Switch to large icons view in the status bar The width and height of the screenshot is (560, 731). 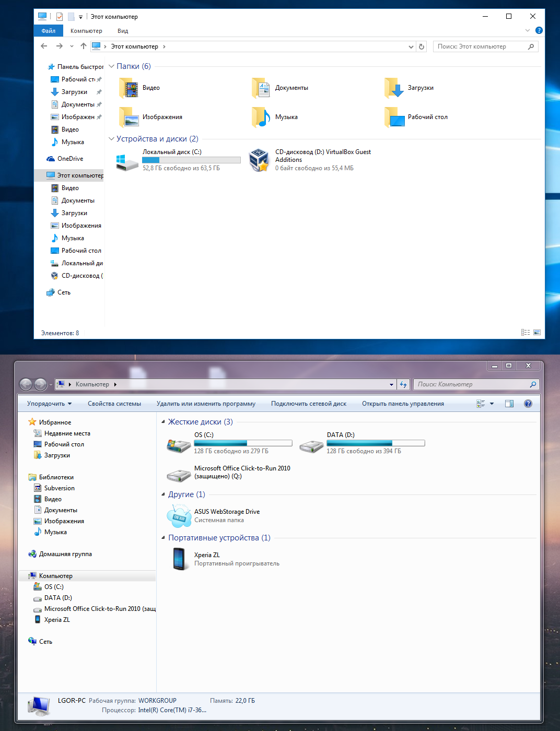point(537,333)
